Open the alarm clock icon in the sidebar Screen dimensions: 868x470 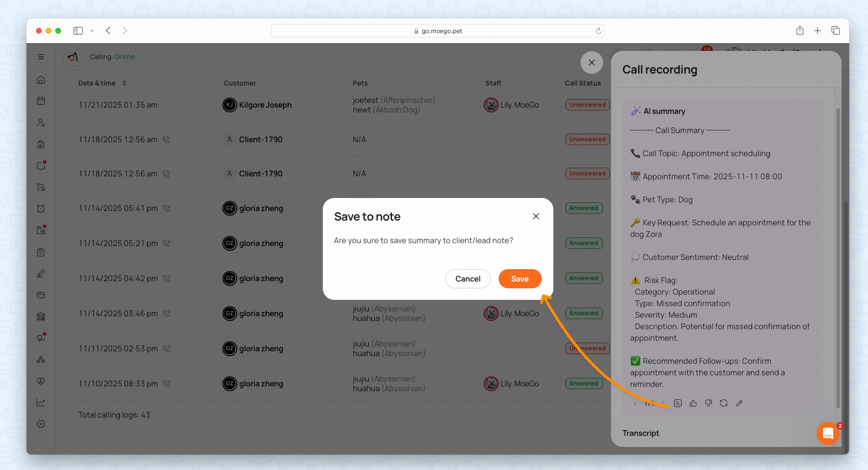[41, 209]
